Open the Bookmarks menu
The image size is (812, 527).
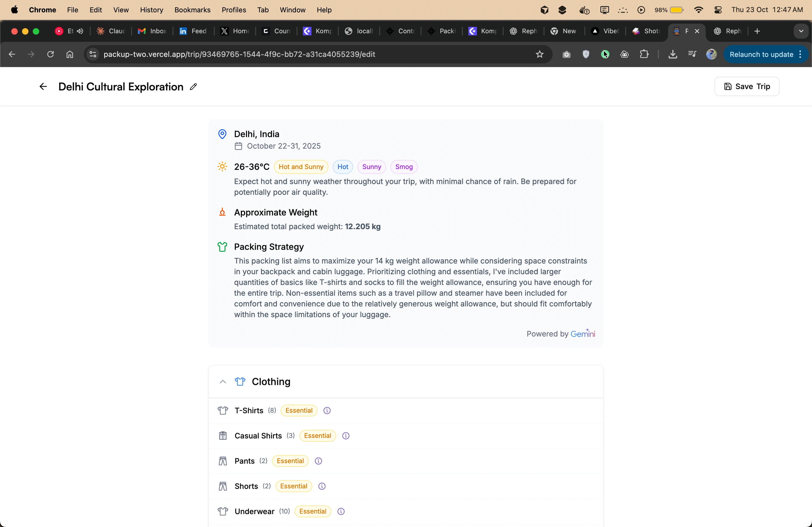tap(192, 10)
